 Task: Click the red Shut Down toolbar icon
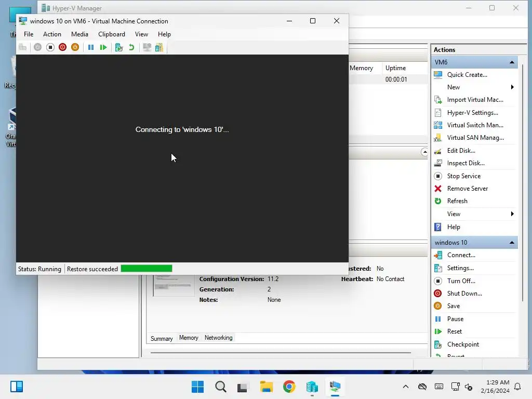(62, 47)
